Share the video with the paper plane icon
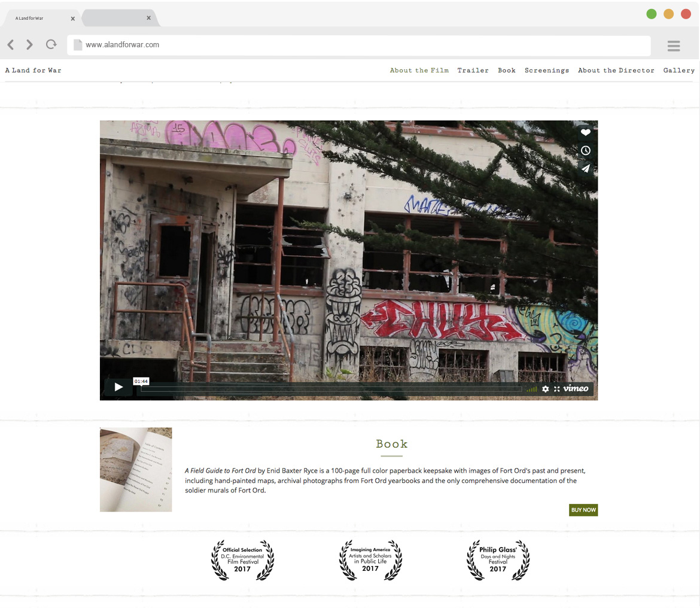 (586, 169)
